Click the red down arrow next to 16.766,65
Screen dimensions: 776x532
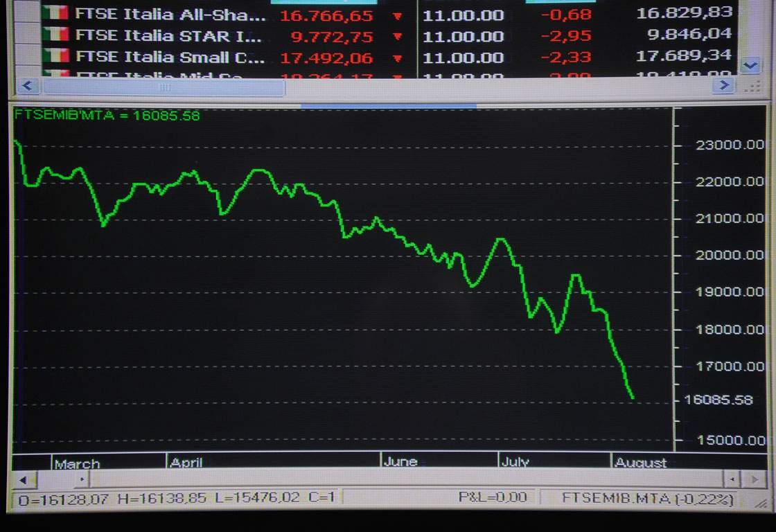[397, 16]
